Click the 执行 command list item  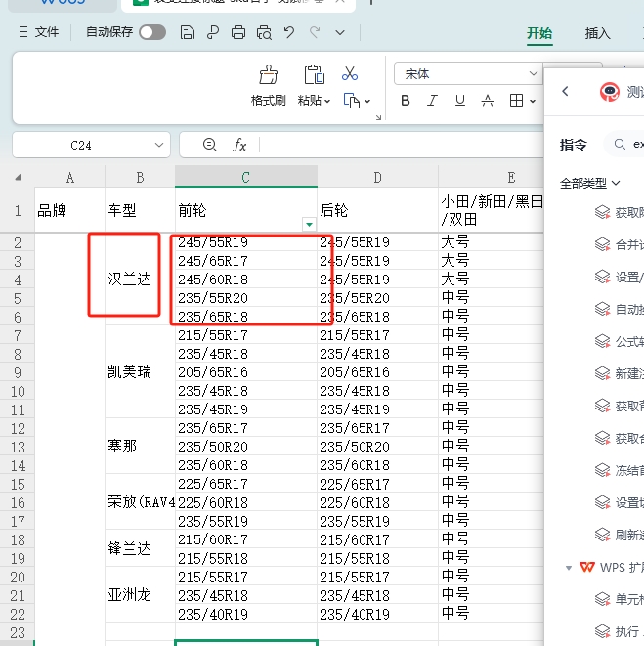[x=619, y=631]
